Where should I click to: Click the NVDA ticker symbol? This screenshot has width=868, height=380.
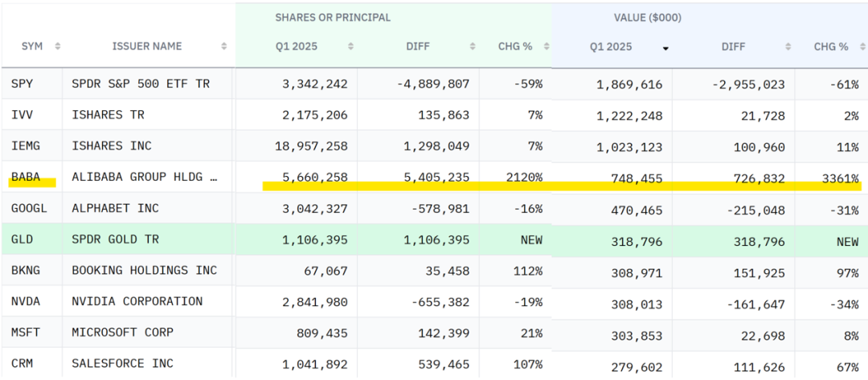[x=26, y=302]
